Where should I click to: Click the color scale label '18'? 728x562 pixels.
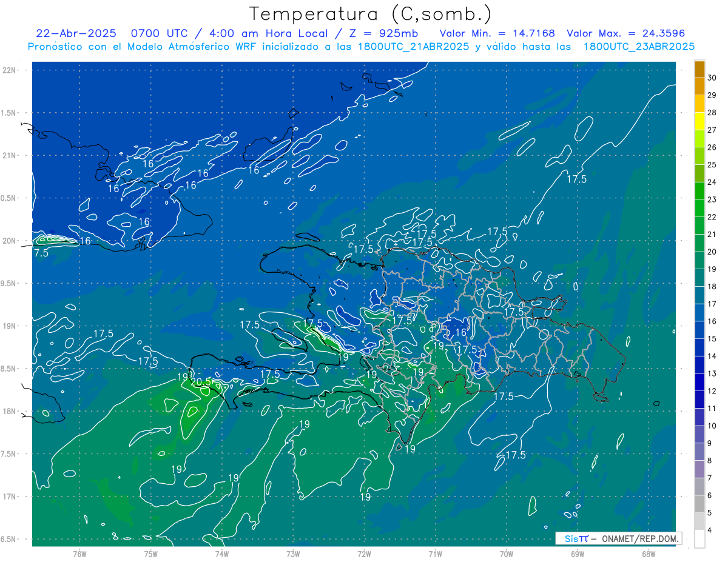click(712, 287)
